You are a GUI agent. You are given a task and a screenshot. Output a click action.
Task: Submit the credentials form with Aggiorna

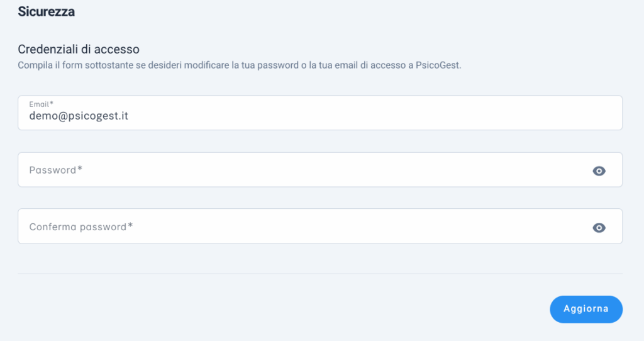586,309
